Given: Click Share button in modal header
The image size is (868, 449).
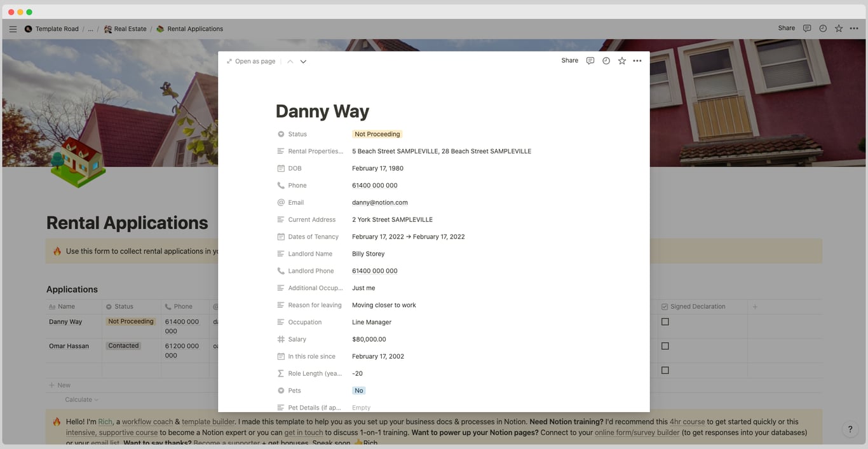Looking at the screenshot, I should pos(570,60).
